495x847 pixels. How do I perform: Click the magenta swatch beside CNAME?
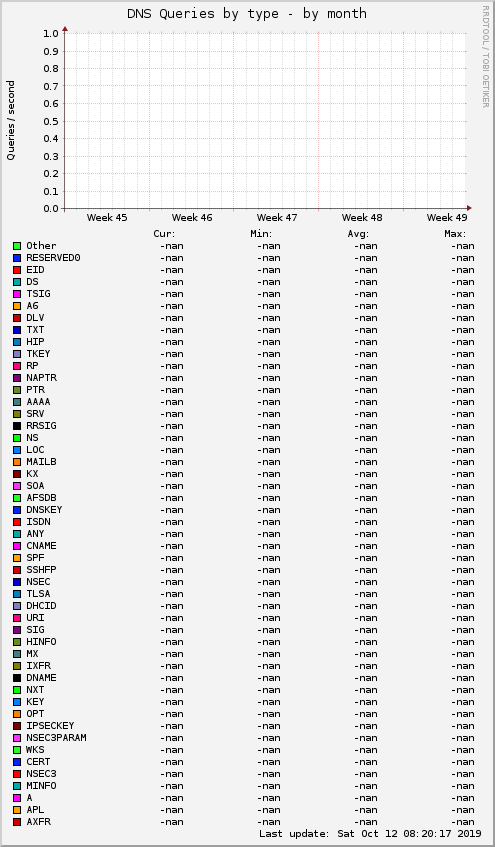[x=17, y=546]
